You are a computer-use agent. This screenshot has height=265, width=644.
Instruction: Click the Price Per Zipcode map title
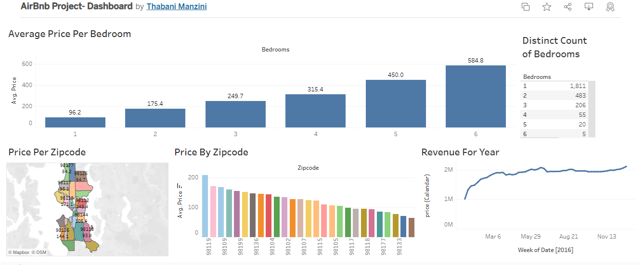pyautogui.click(x=47, y=152)
